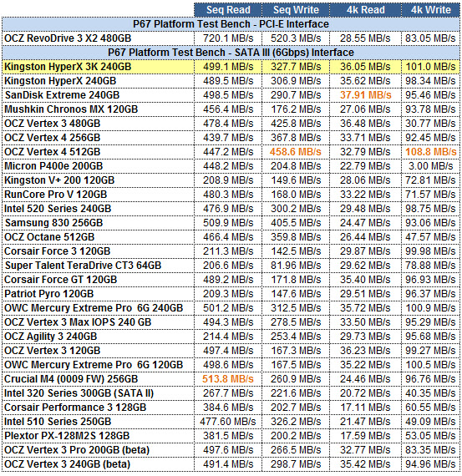Select the Samsung 830 256GB drive name

coord(53,223)
